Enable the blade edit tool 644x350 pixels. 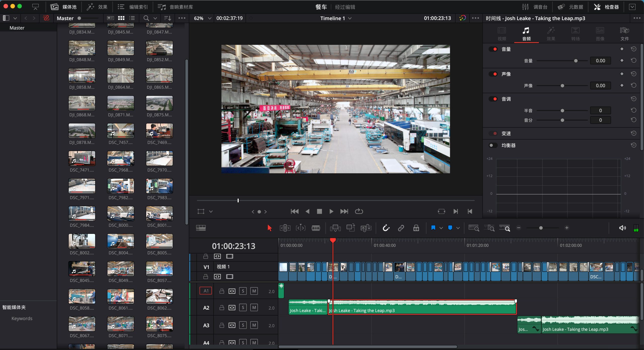[316, 228]
